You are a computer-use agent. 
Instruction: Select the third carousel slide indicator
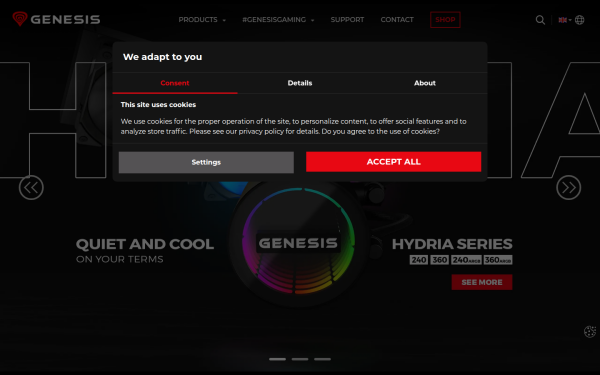[x=323, y=359]
